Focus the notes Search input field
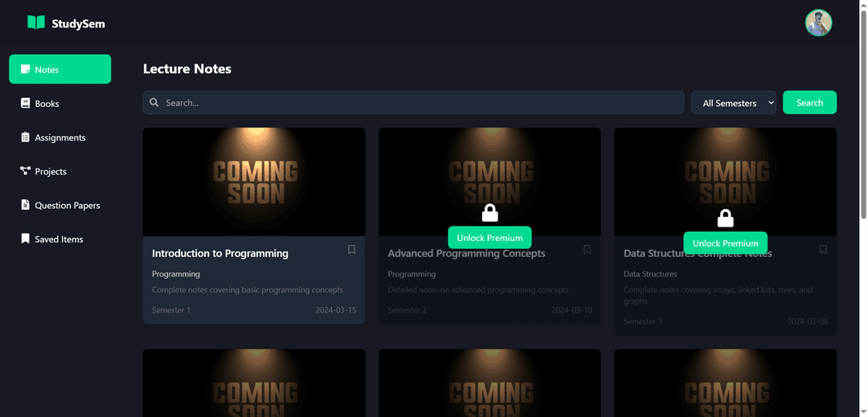 pos(418,103)
